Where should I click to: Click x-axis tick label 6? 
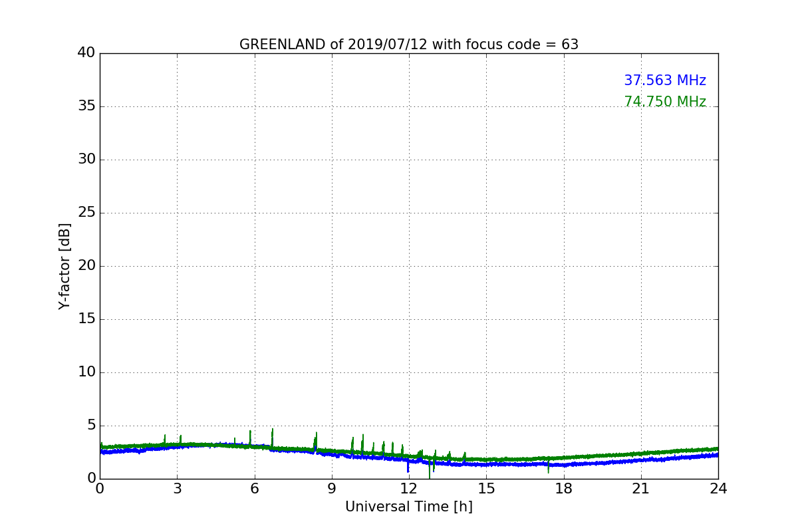(x=255, y=489)
